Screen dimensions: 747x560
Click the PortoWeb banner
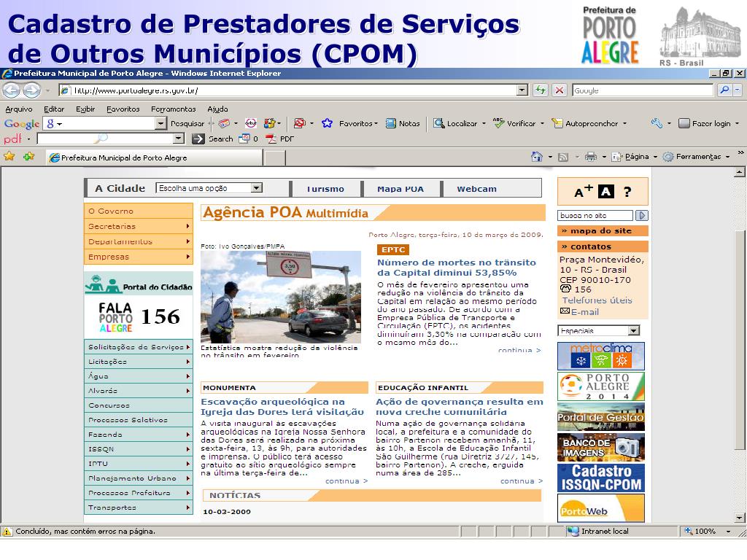point(601,508)
